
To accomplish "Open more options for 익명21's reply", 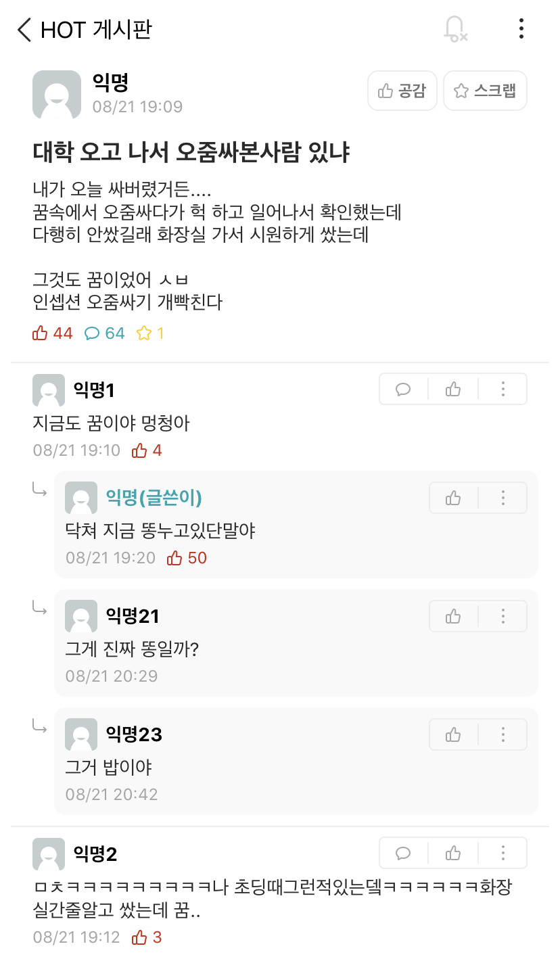I will point(503,616).
